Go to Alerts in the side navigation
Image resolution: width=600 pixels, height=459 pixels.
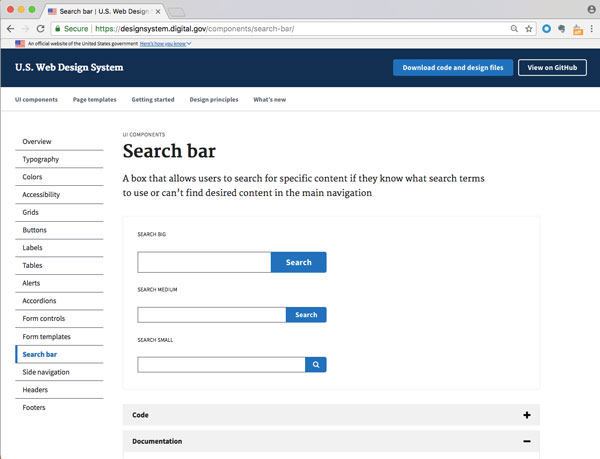[x=59, y=283]
